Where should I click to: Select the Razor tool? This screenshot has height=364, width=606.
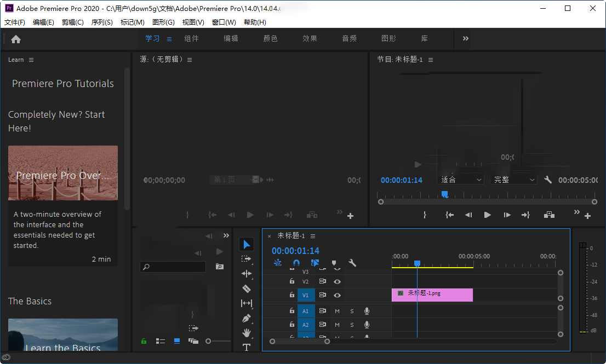[246, 288]
